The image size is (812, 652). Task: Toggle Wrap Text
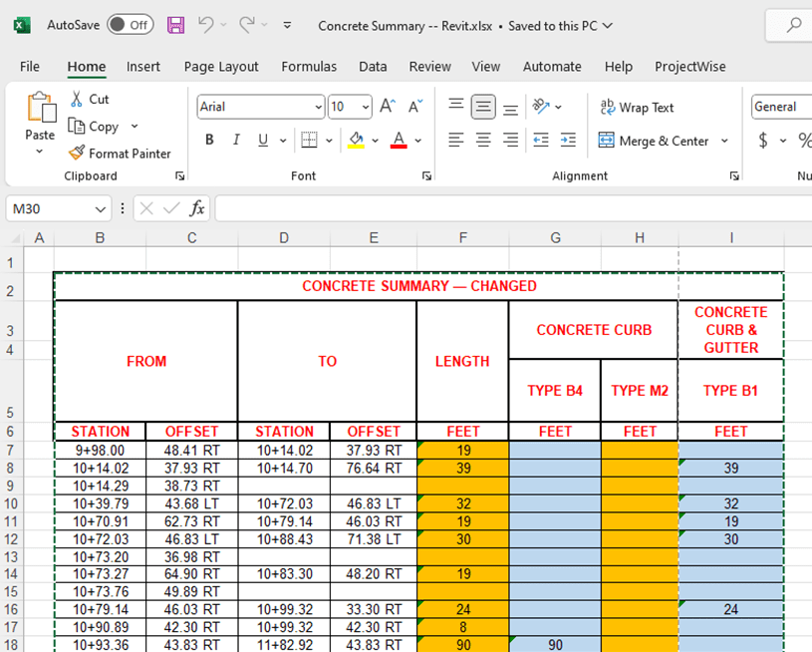click(x=637, y=108)
